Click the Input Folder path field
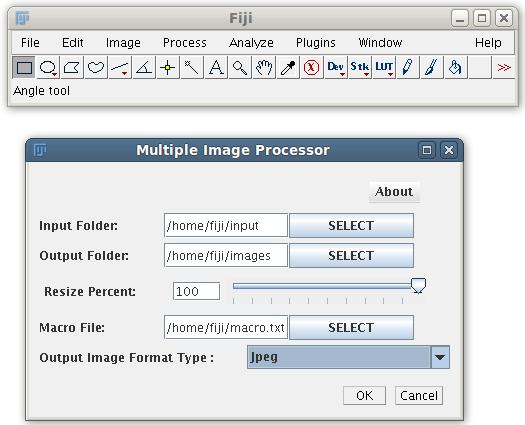 click(x=226, y=225)
